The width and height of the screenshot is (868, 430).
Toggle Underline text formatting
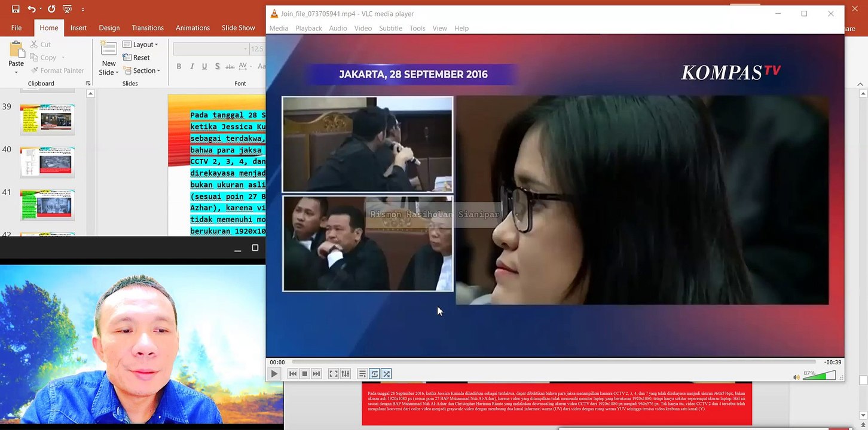[x=204, y=66]
